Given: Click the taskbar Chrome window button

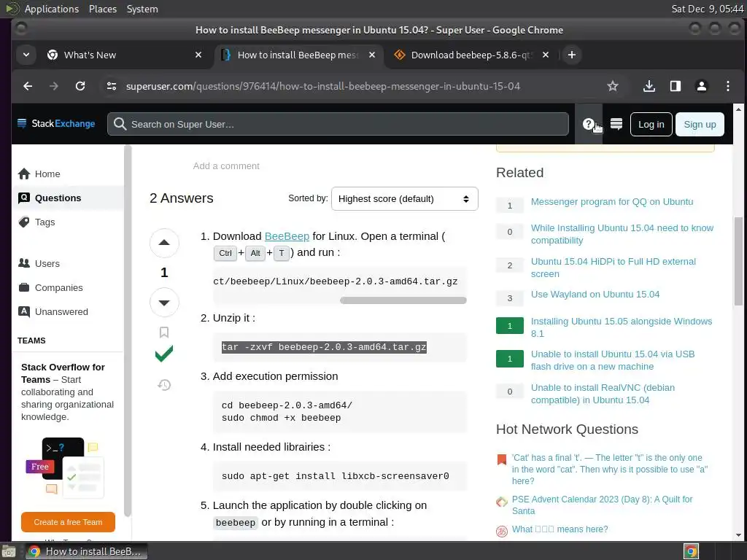Looking at the screenshot, I should click(86, 551).
